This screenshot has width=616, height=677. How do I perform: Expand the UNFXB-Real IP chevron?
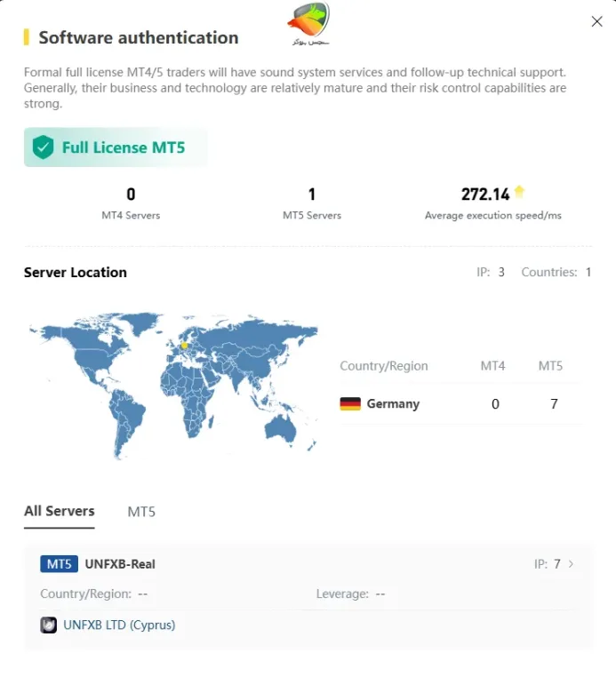coord(571,564)
